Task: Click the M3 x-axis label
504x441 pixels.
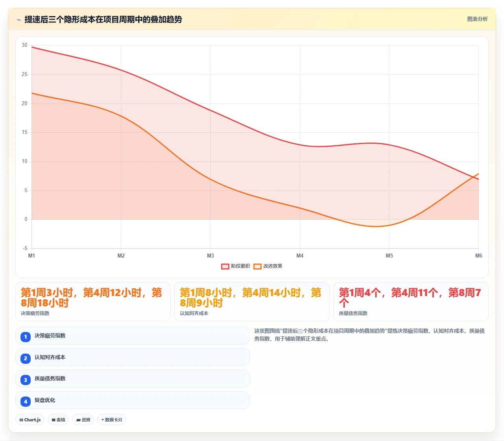Action: [210, 256]
